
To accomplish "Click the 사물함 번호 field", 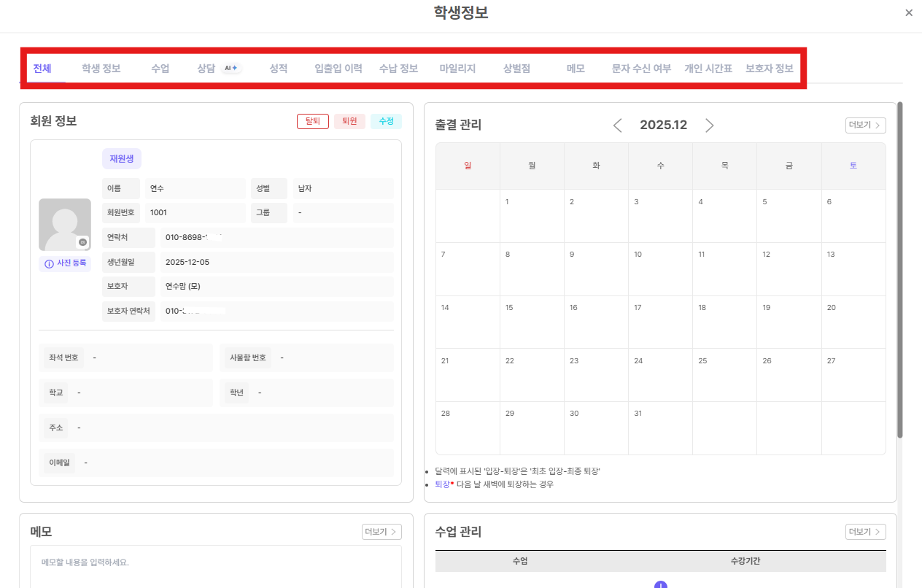I will pos(306,358).
